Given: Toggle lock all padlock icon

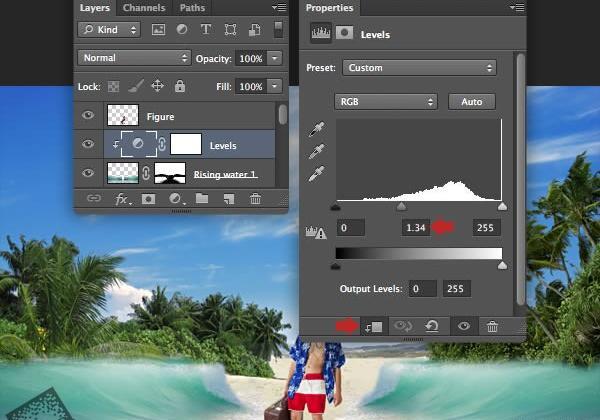Looking at the screenshot, I should pyautogui.click(x=180, y=86).
